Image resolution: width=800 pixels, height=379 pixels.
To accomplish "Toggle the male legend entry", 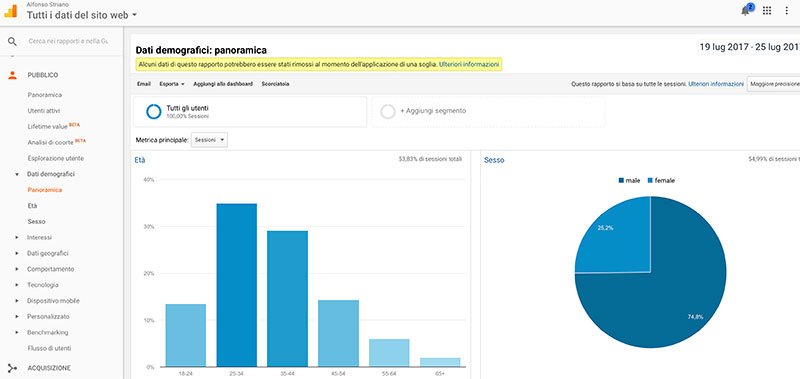I will click(x=630, y=181).
